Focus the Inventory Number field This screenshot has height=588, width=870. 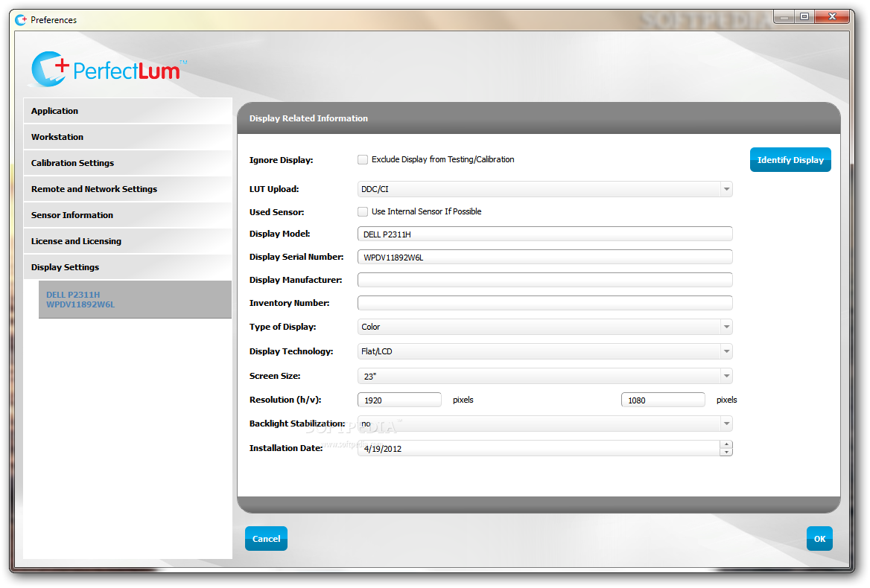(544, 303)
